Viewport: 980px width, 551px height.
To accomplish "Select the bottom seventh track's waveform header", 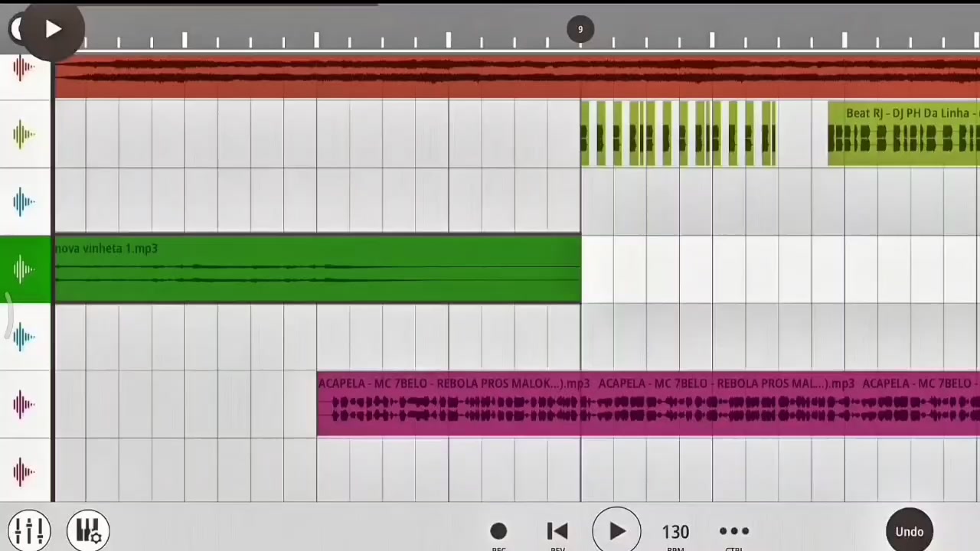I will tap(24, 471).
